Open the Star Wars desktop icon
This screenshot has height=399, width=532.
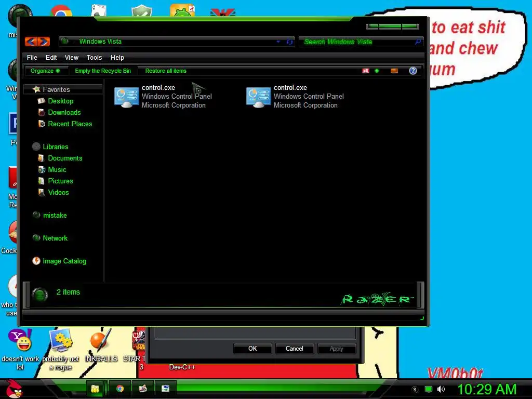pyautogui.click(x=135, y=350)
